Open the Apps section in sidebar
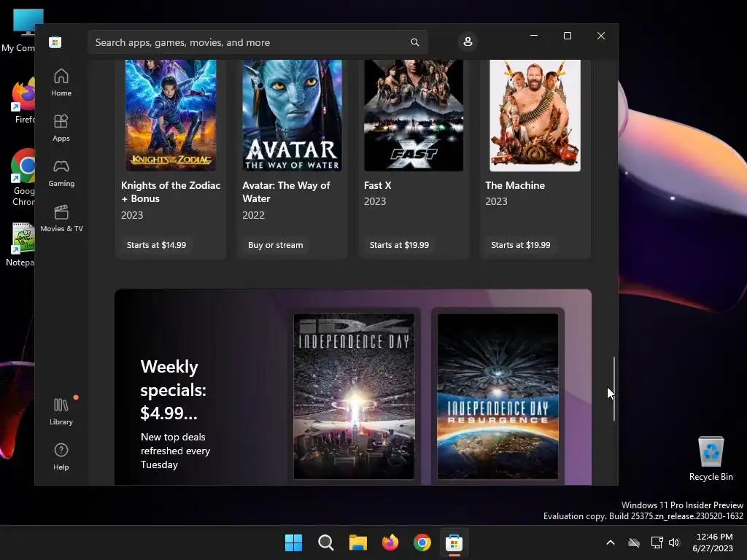747x560 pixels. click(x=61, y=128)
